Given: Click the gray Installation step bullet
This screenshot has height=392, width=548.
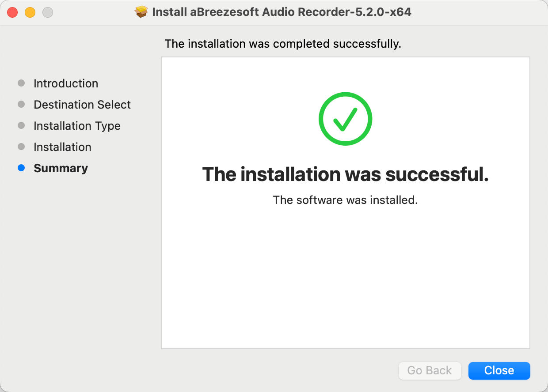Looking at the screenshot, I should (21, 147).
